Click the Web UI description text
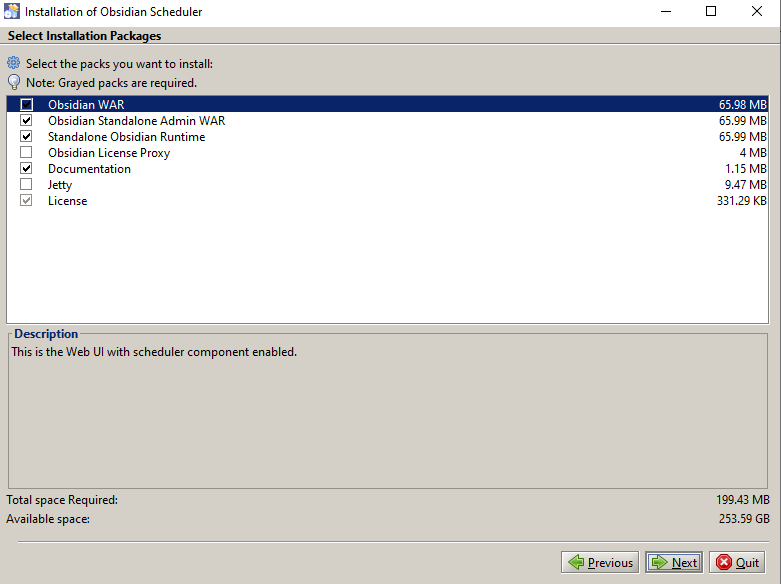781x584 pixels. point(154,352)
